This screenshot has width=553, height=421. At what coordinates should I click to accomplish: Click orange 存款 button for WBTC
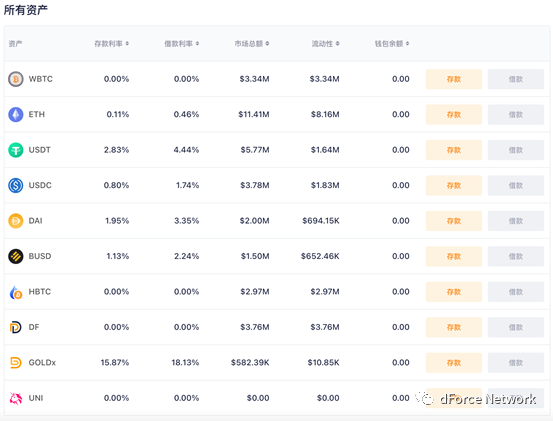click(x=454, y=79)
